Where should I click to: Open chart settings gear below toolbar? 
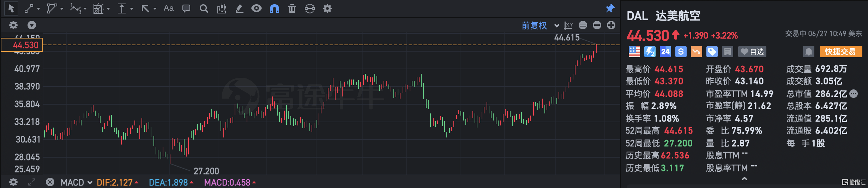tap(13, 25)
